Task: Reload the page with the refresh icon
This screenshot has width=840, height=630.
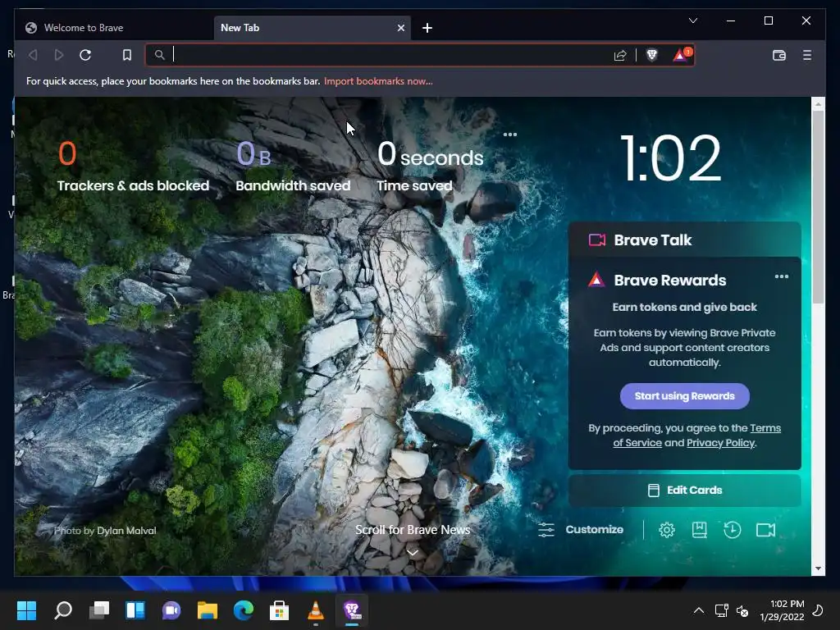Action: (85, 55)
